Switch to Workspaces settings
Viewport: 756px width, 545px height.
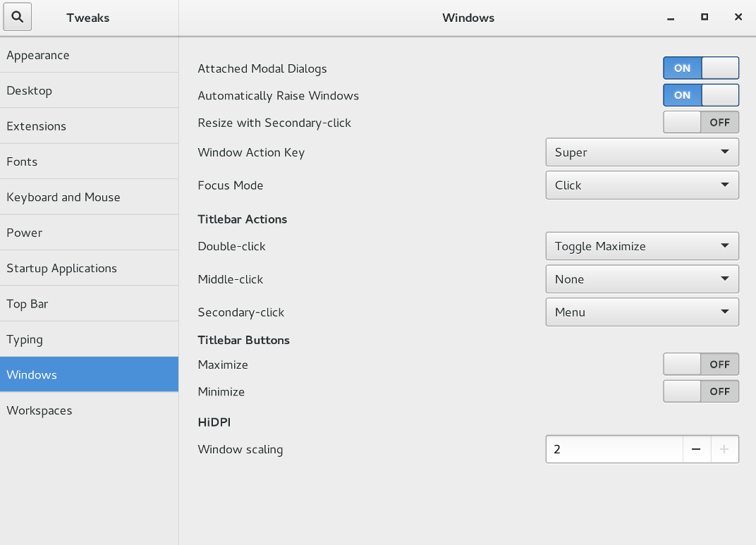click(x=89, y=410)
